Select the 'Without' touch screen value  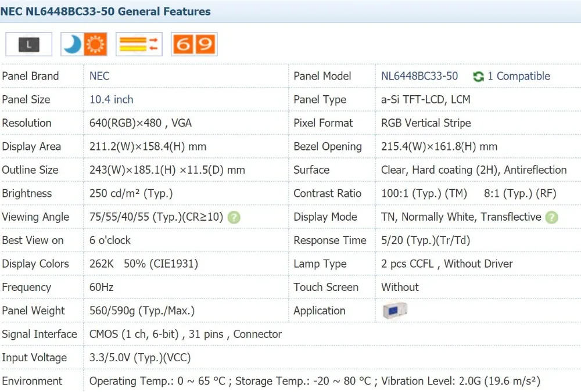click(400, 287)
